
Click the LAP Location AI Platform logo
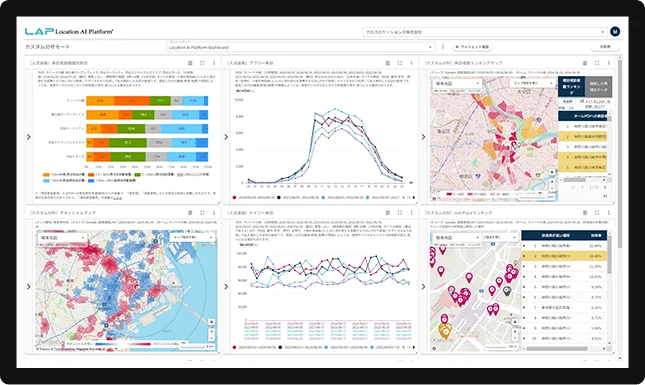[x=69, y=31]
